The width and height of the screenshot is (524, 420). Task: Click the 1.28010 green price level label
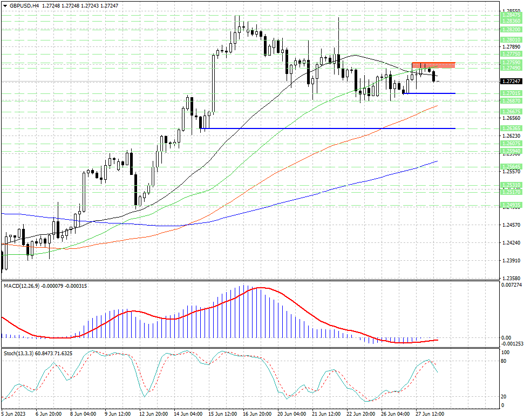pos(511,40)
